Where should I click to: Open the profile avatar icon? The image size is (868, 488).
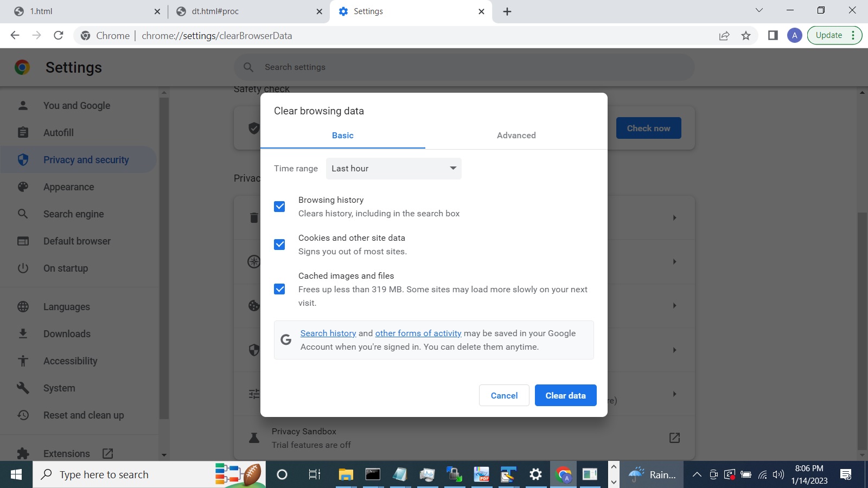point(794,36)
